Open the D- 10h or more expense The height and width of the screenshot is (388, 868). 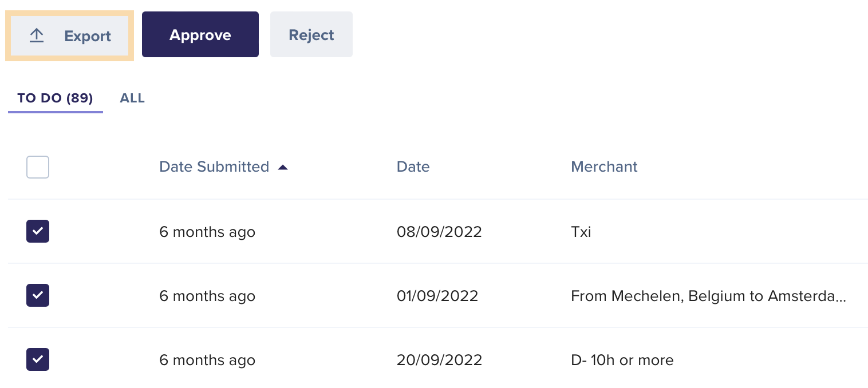pos(622,360)
